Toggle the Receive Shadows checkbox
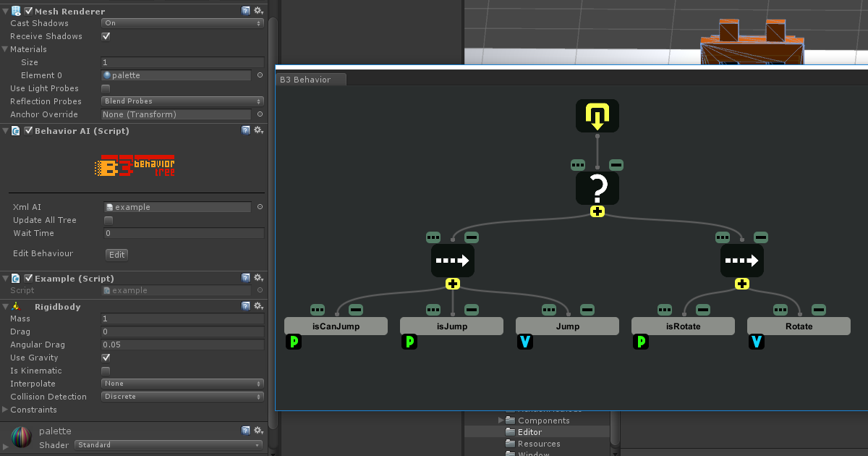This screenshot has height=456, width=868. click(x=106, y=36)
